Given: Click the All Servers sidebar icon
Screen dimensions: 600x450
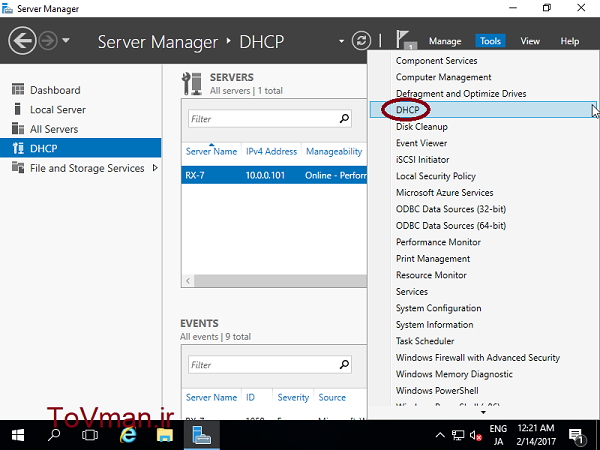Looking at the screenshot, I should pos(18,128).
